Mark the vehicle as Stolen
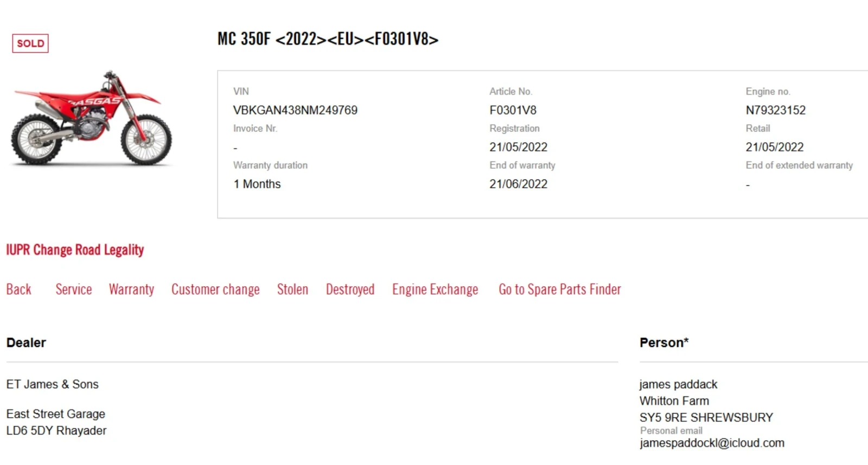This screenshot has width=868, height=465. click(x=292, y=289)
